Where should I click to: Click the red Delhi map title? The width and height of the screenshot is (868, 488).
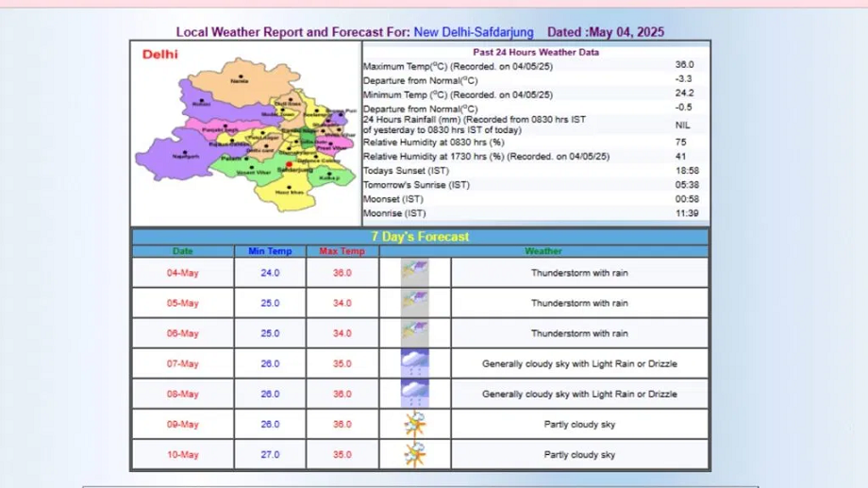pos(160,55)
